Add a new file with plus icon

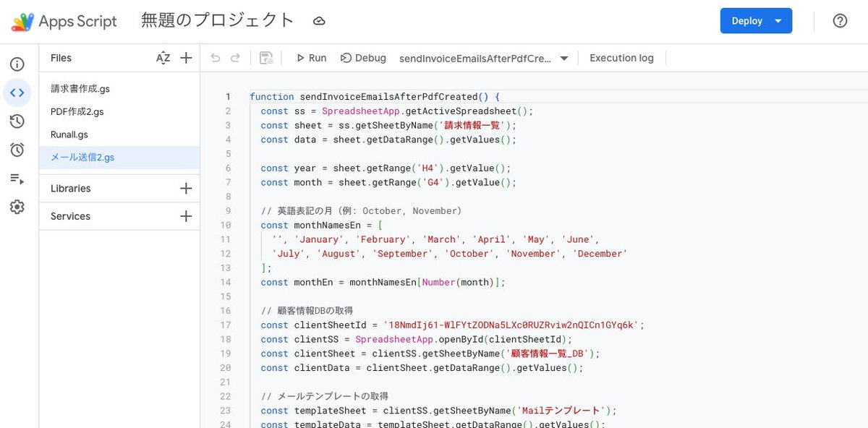point(186,59)
